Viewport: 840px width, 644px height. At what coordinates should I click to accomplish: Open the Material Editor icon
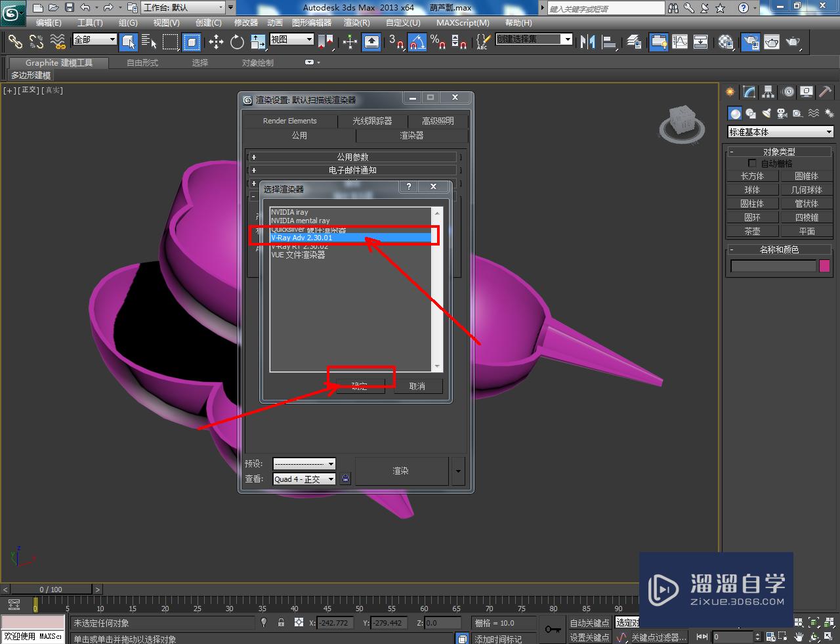coord(726,42)
